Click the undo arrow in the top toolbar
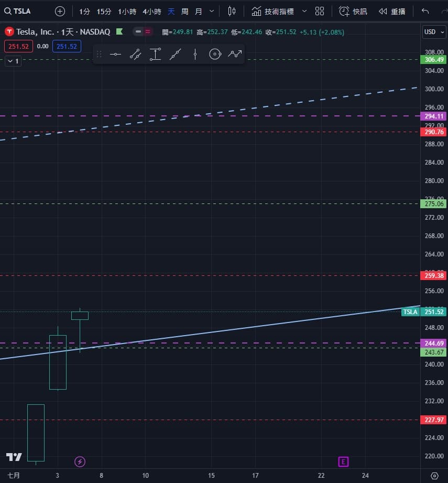This screenshot has width=448, height=483. 425,11
